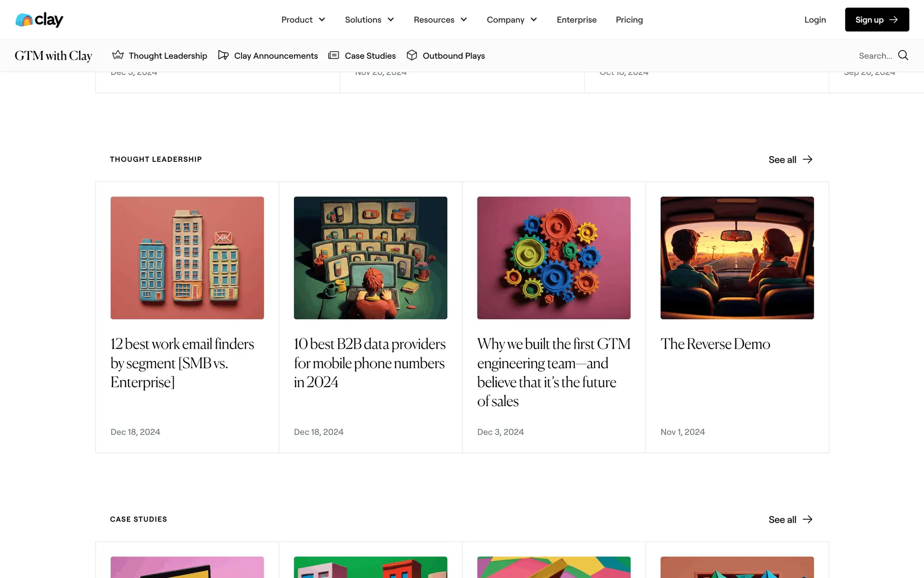
Task: Open the Pricing menu item
Action: [629, 20]
